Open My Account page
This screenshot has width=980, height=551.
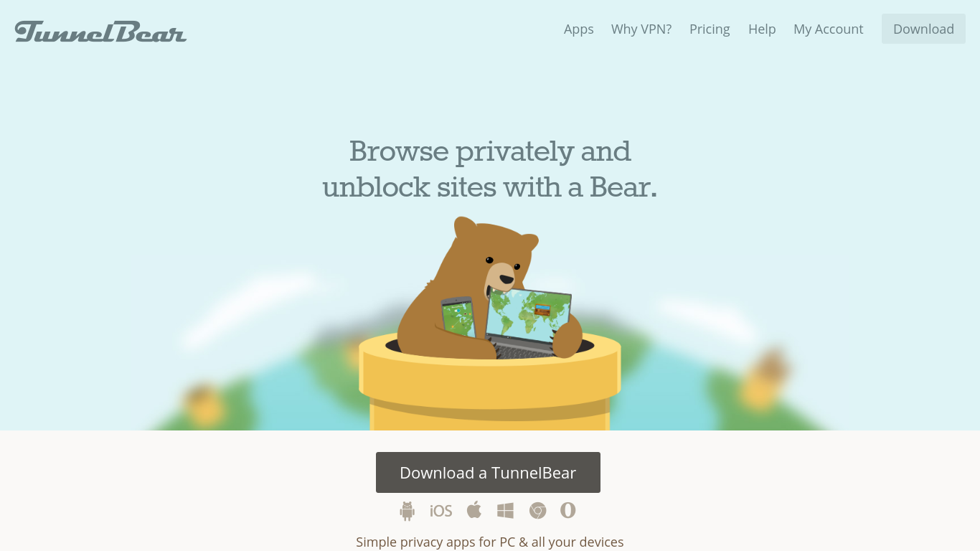coord(828,29)
